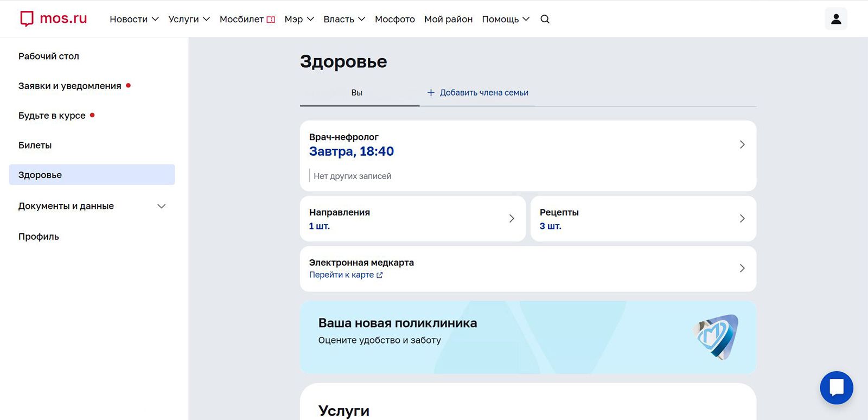Open Направления card arrow
The height and width of the screenshot is (420, 868).
[512, 218]
